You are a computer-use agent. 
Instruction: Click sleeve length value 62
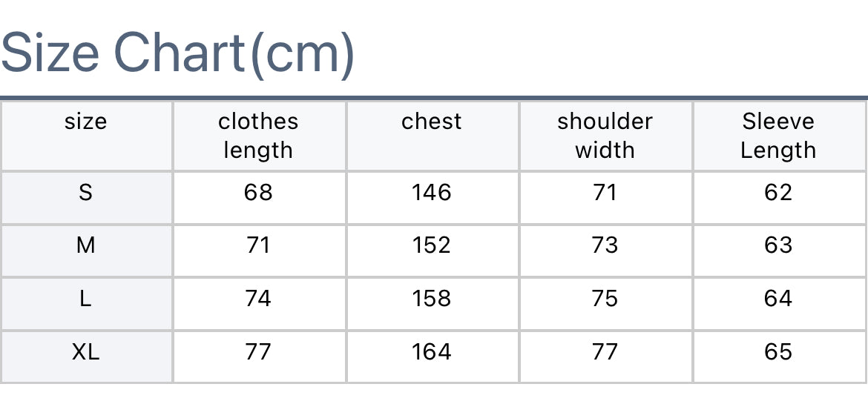coord(778,193)
